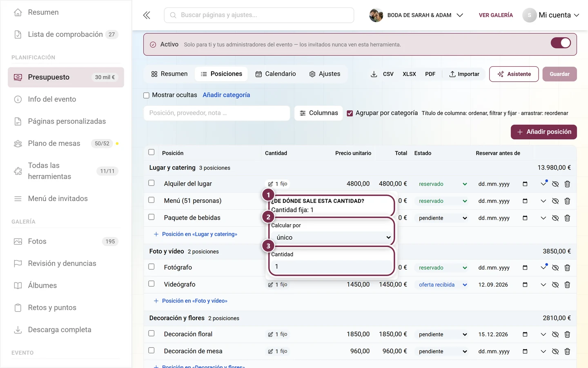Click the Añadir categoría link
The width and height of the screenshot is (588, 368).
click(226, 95)
